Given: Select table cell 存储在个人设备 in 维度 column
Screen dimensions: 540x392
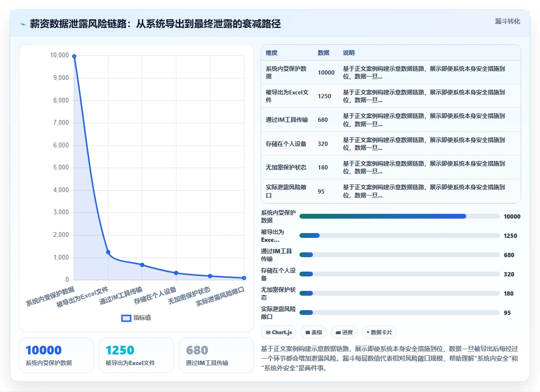Looking at the screenshot, I should click(286, 144).
